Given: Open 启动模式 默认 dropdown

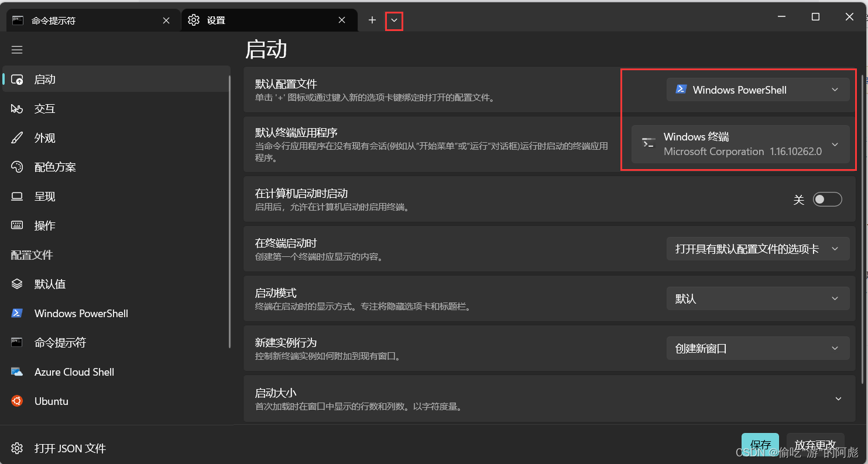Looking at the screenshot, I should click(x=758, y=298).
